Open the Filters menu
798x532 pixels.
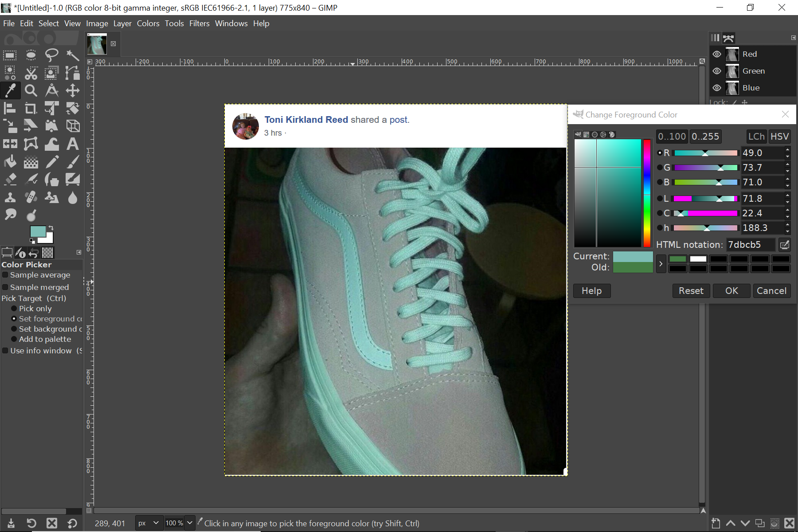(x=199, y=23)
